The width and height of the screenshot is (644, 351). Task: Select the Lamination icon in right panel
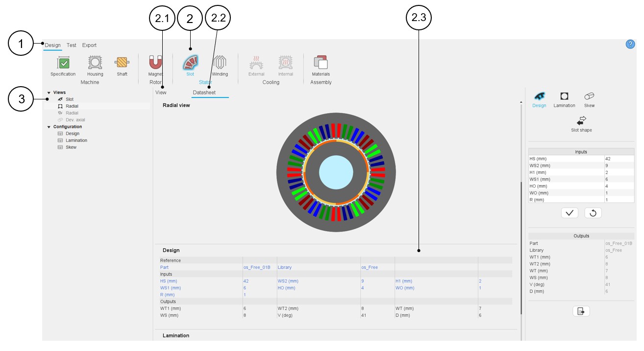(x=564, y=98)
